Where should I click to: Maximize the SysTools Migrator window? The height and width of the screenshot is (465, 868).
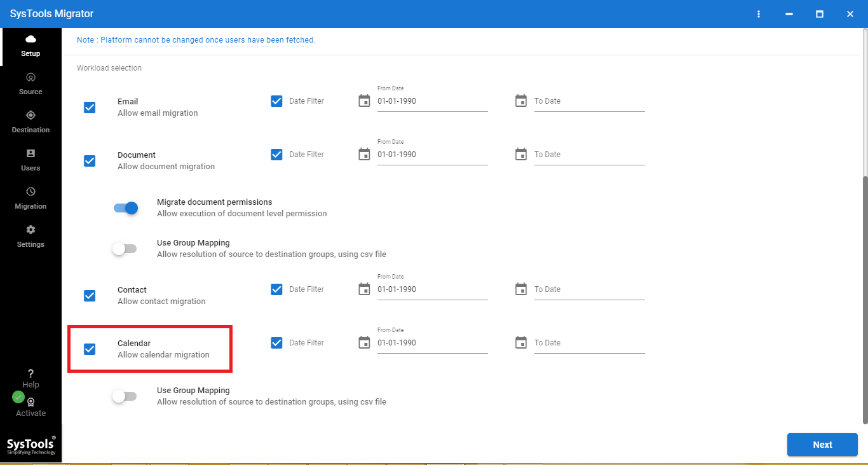tap(820, 14)
